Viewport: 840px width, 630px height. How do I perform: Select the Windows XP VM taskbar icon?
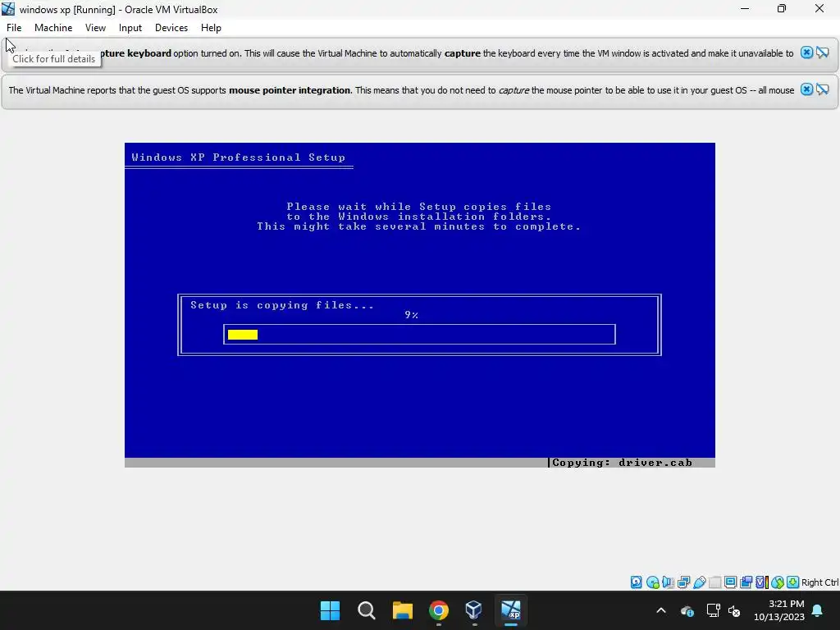pos(510,610)
